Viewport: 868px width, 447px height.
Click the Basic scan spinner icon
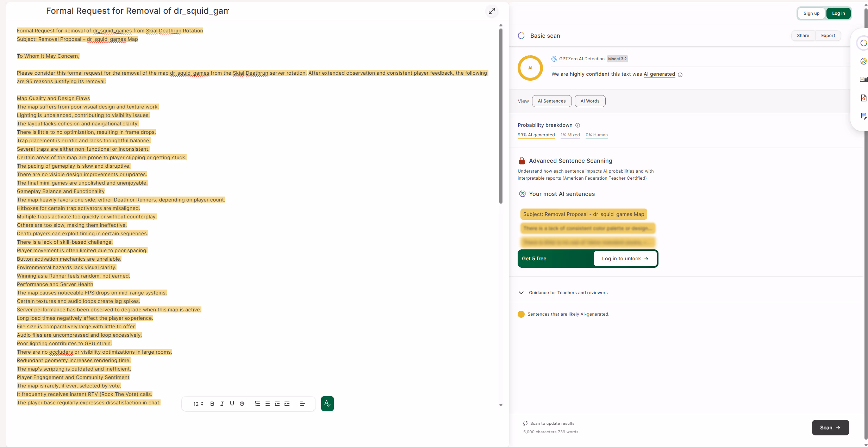click(x=521, y=36)
